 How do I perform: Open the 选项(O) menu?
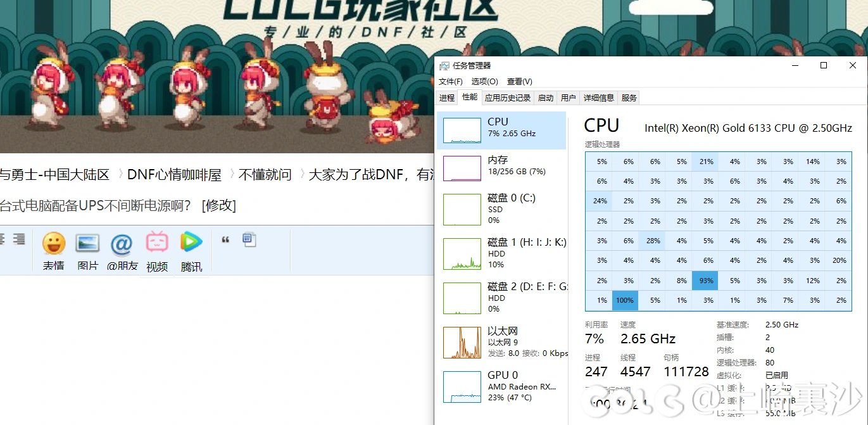click(x=485, y=82)
